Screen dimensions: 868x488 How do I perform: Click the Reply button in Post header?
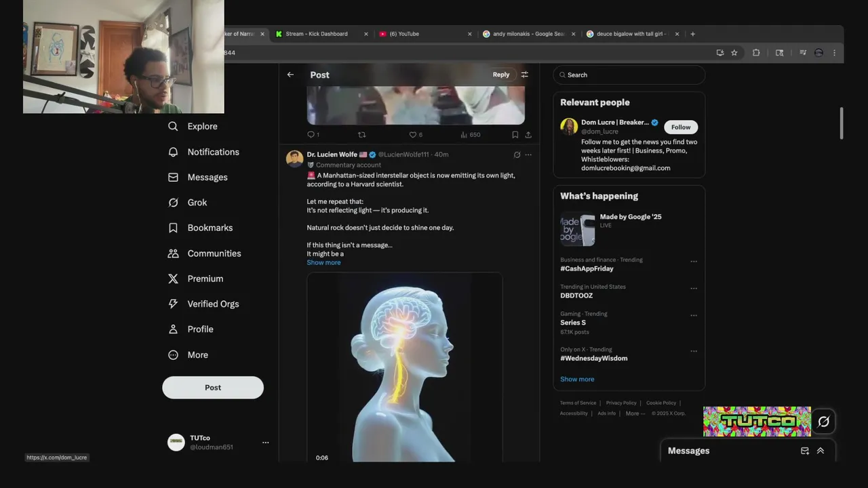tap(501, 75)
